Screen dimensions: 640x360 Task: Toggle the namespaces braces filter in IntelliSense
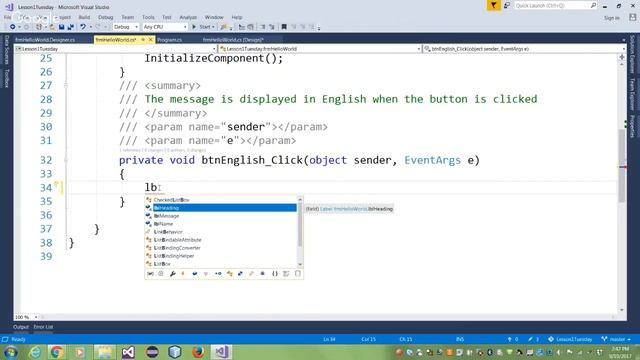pyautogui.click(x=275, y=274)
